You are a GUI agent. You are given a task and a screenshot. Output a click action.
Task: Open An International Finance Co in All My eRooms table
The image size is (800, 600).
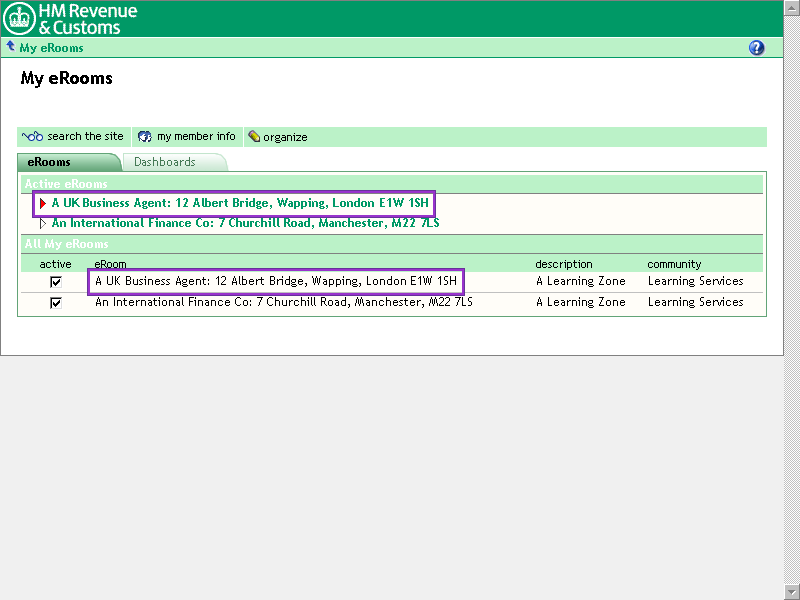[x=284, y=302]
